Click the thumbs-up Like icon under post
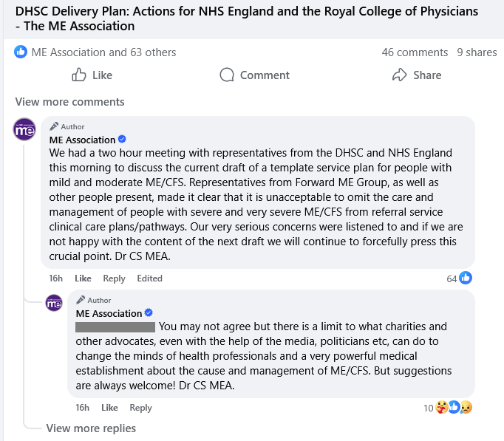 (79, 75)
